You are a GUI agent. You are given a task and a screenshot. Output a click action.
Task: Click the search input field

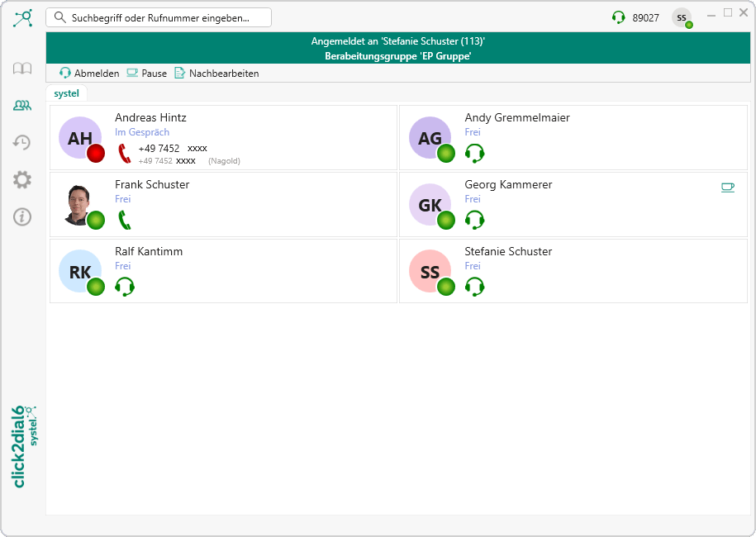click(x=159, y=17)
